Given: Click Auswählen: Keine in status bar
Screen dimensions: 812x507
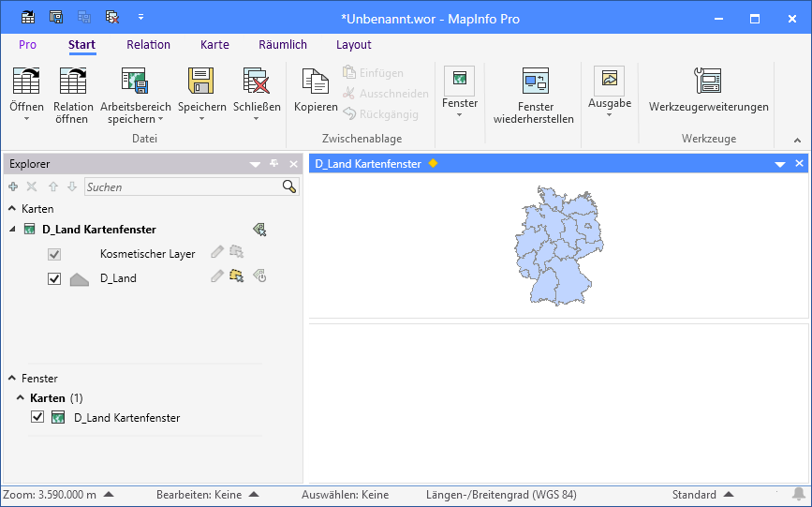Looking at the screenshot, I should point(345,495).
